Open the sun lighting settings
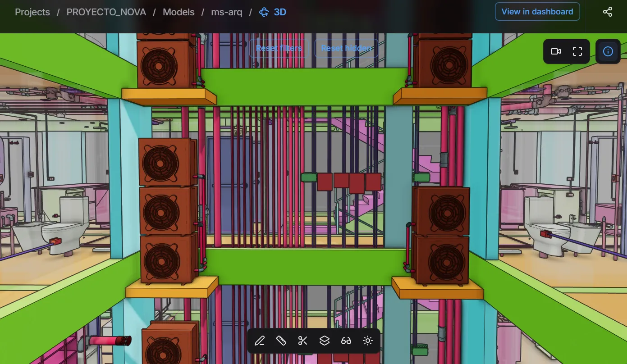The image size is (627, 364). point(368,341)
